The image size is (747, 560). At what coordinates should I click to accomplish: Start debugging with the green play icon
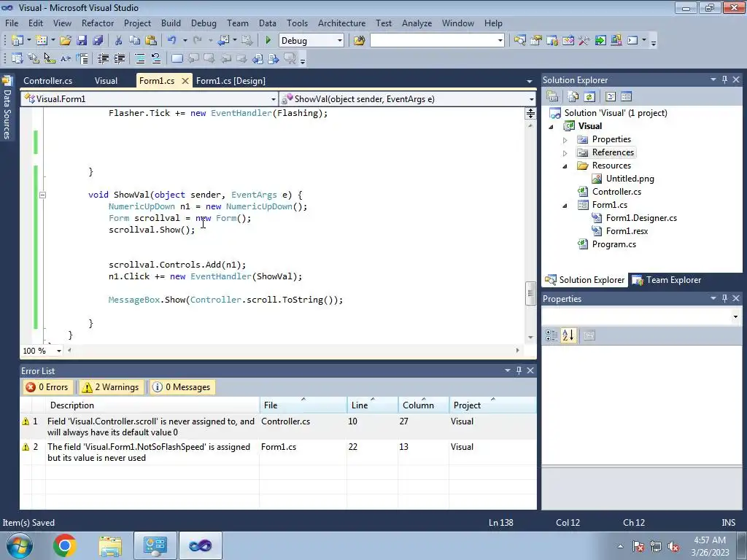268,41
